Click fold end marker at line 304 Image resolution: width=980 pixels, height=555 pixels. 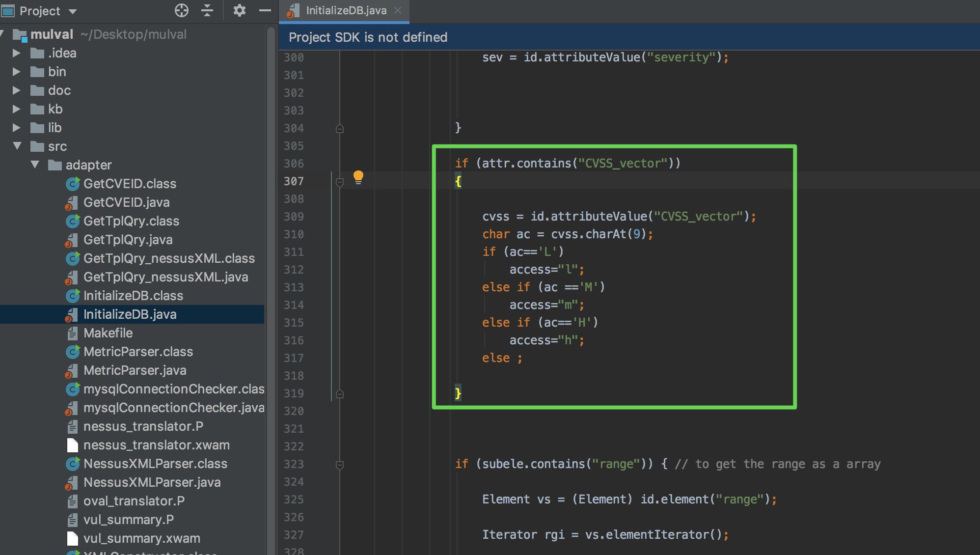coord(339,129)
